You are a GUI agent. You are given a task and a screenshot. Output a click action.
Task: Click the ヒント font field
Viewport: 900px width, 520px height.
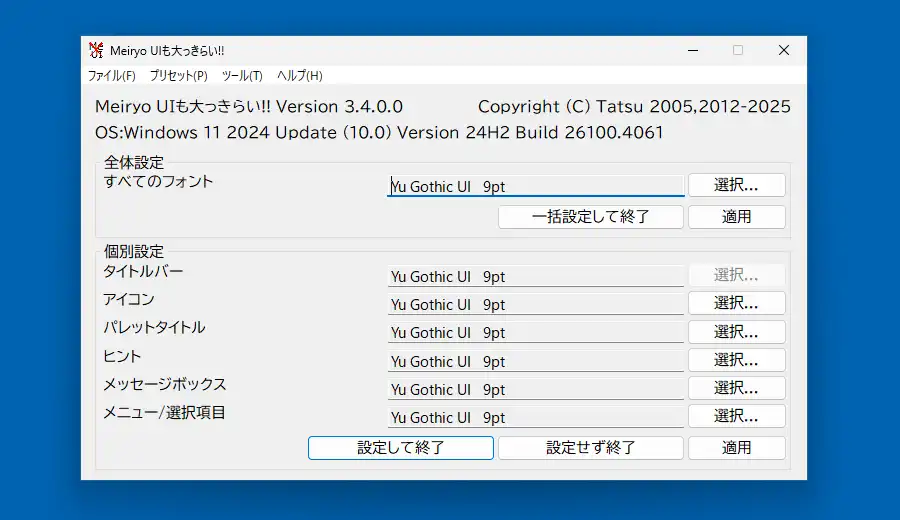click(536, 361)
